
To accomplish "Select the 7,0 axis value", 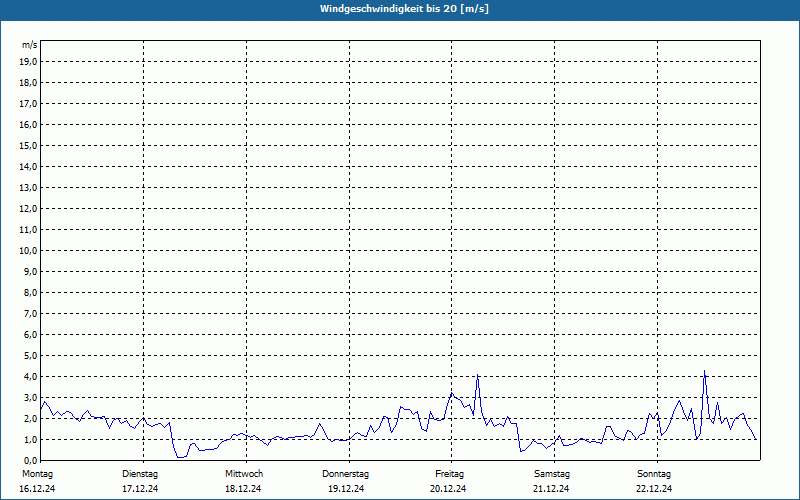I will [30, 314].
